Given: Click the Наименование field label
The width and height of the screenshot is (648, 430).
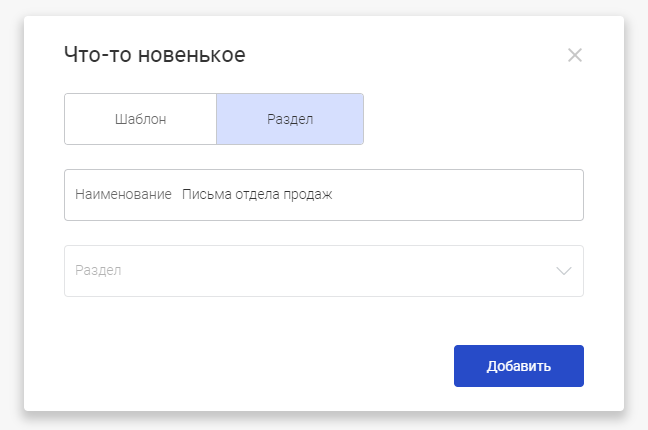Looking at the screenshot, I should [123, 194].
